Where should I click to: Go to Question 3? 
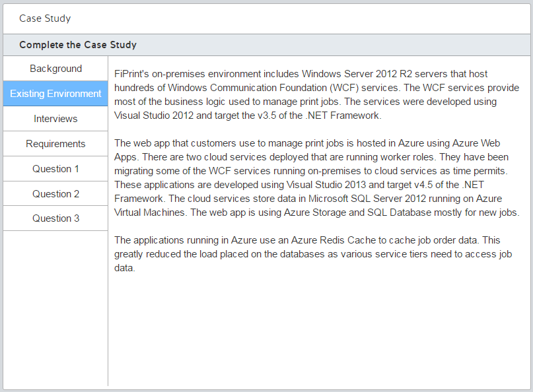click(55, 218)
